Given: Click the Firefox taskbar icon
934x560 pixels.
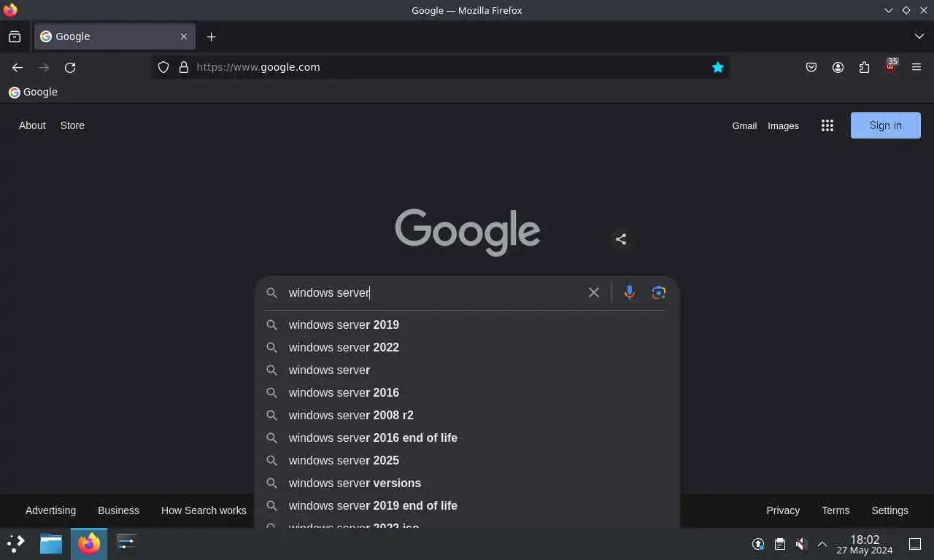Looking at the screenshot, I should pyautogui.click(x=89, y=543).
